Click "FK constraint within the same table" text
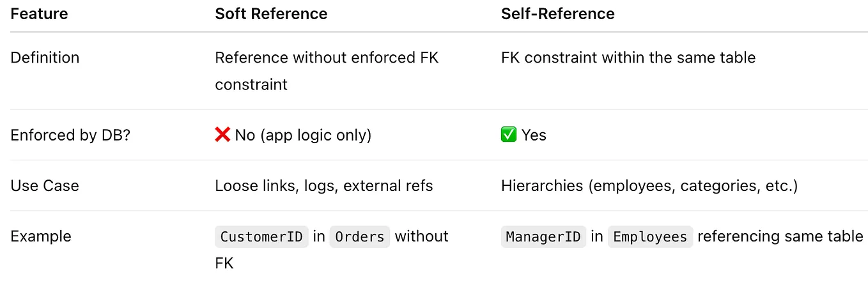Screen dimensions: 868x283 pos(628,57)
